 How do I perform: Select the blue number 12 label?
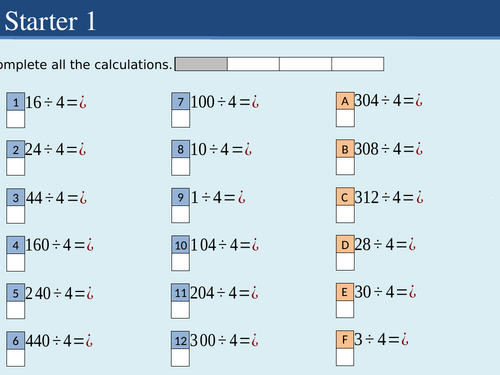point(180,340)
